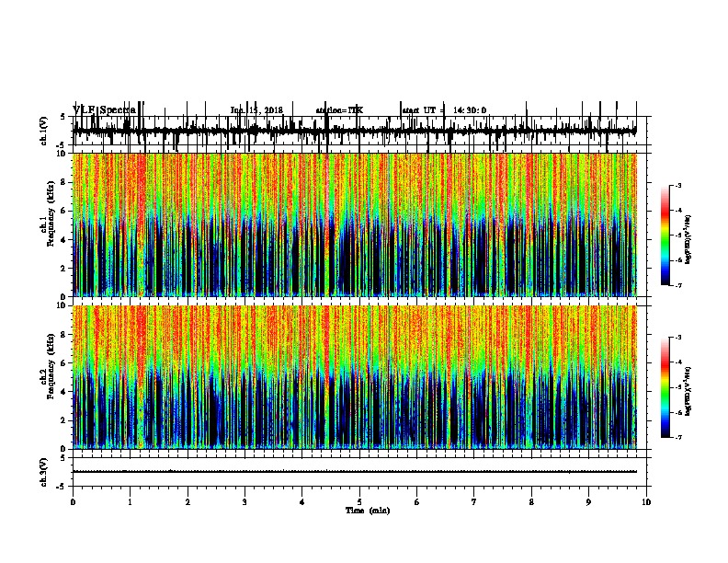Click the "4" kHz tick on ch.1 frequency axis
728x563 pixels.
63,240
